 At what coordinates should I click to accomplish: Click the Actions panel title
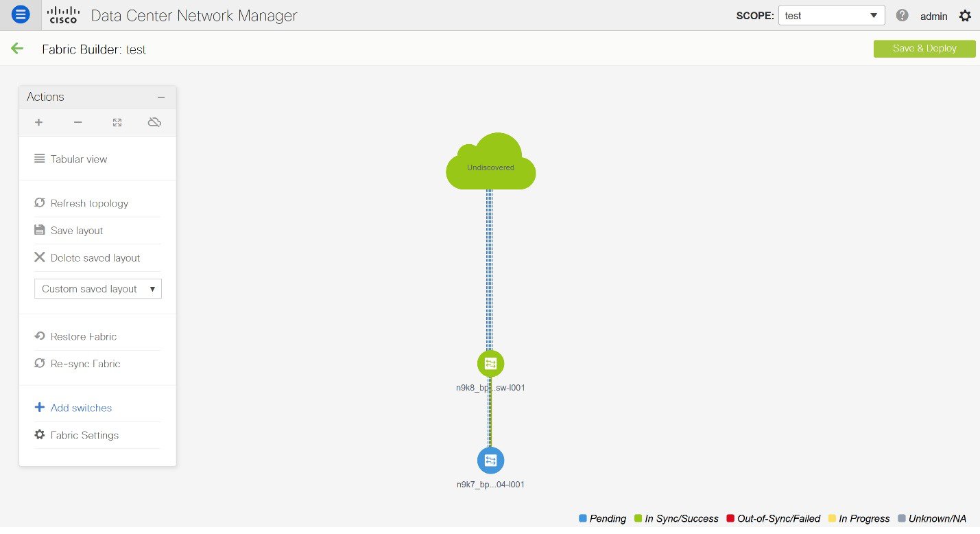tap(45, 97)
